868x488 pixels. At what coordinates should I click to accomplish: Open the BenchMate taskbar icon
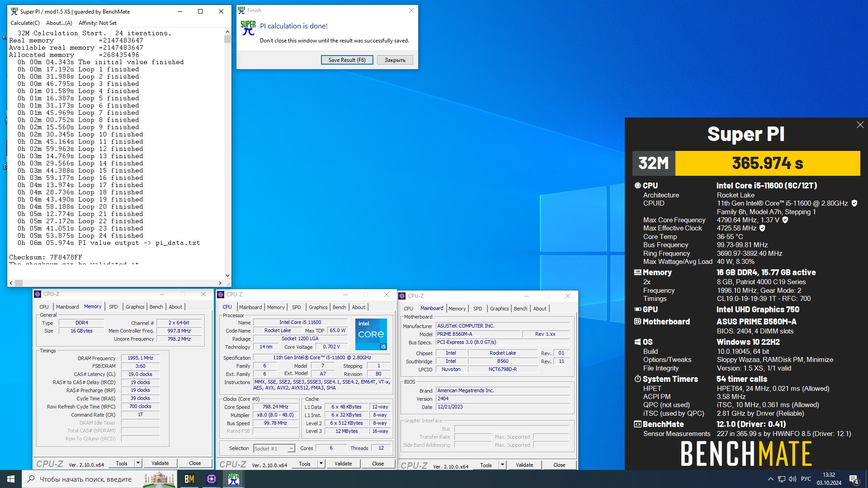pyautogui.click(x=189, y=479)
